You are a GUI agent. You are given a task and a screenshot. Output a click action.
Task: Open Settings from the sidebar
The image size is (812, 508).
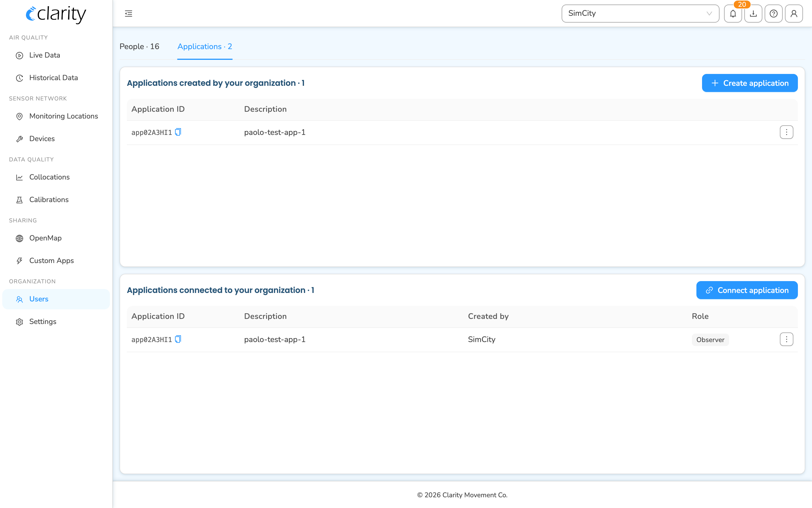(56, 321)
